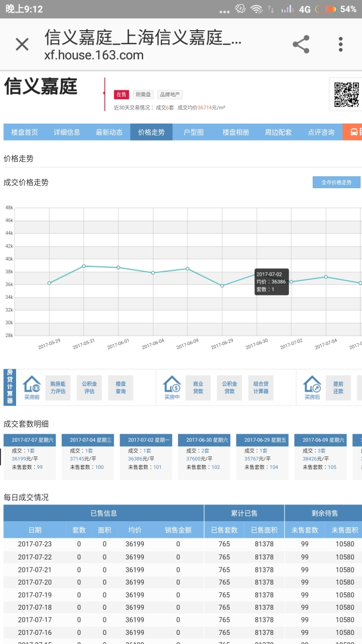Open 公积金评估 tool
362x644 pixels.
pyautogui.click(x=89, y=387)
